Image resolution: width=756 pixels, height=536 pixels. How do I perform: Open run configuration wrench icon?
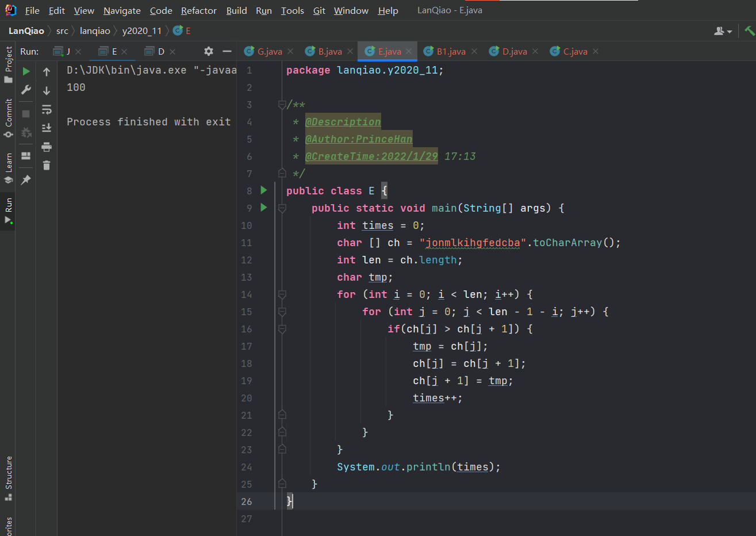(x=26, y=90)
